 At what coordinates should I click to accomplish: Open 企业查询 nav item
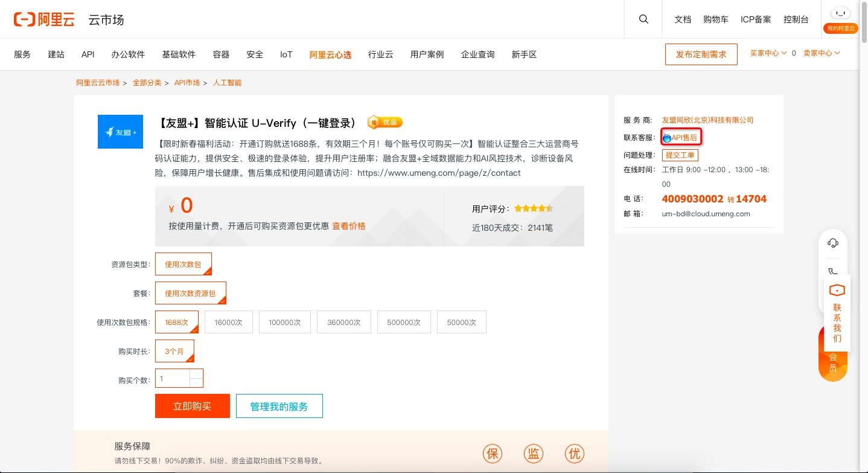[x=478, y=54]
